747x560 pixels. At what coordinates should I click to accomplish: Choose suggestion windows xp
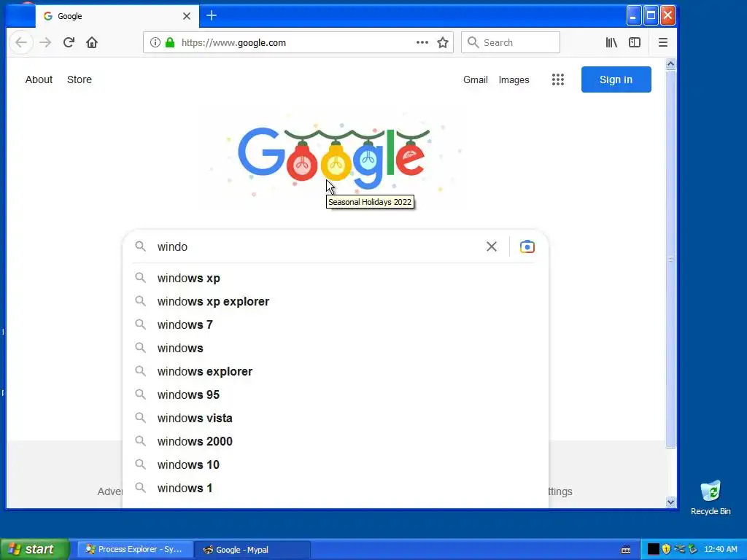(x=335, y=278)
